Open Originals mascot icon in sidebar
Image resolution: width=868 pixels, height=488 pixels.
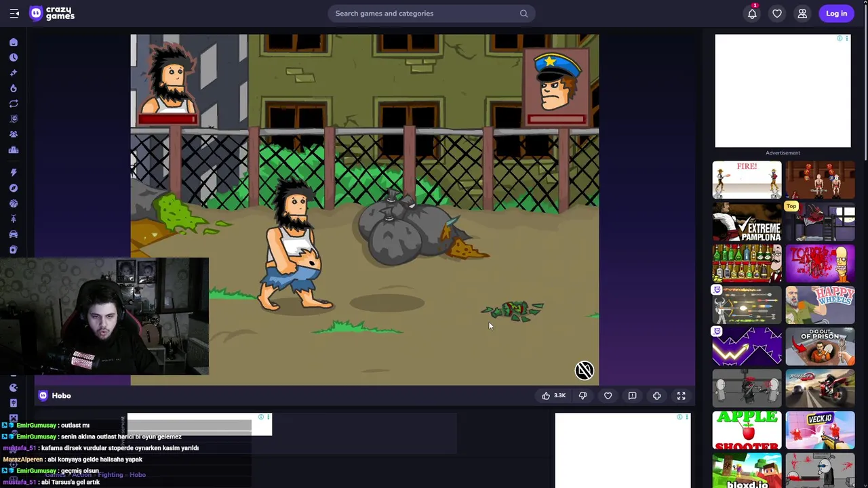tap(14, 119)
